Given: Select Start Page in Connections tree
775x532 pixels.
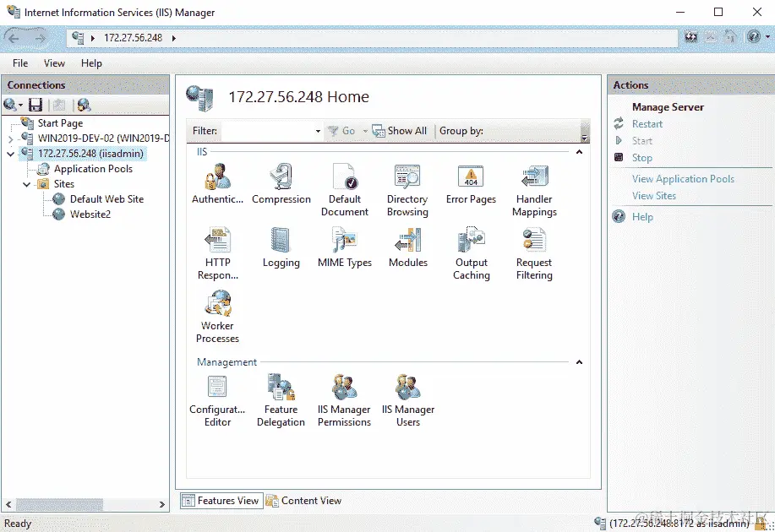Looking at the screenshot, I should pyautogui.click(x=60, y=123).
